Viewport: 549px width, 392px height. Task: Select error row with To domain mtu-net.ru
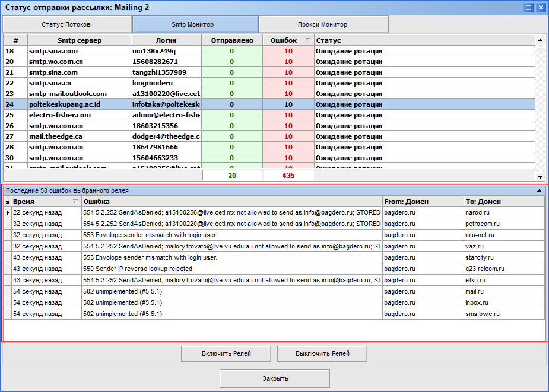click(x=274, y=235)
